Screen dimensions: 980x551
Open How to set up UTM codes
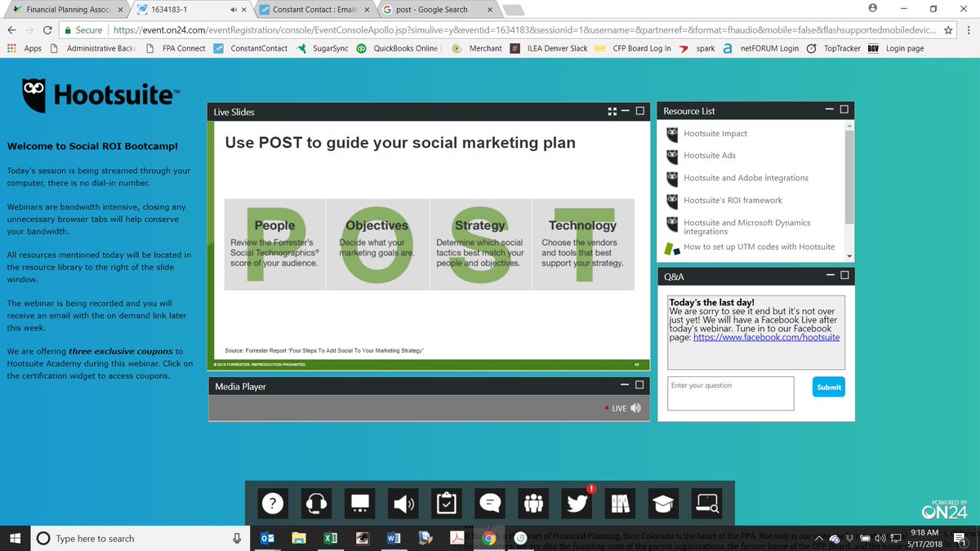(759, 247)
